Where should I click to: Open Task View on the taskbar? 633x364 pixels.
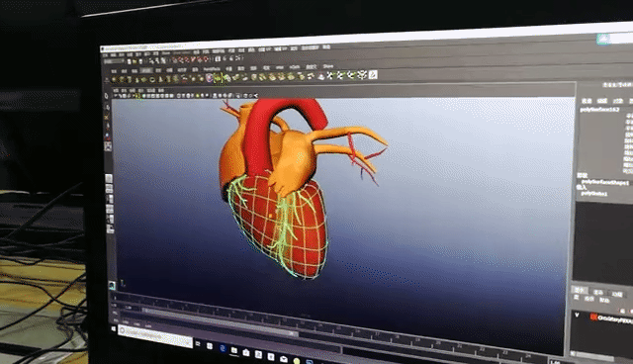pos(198,343)
